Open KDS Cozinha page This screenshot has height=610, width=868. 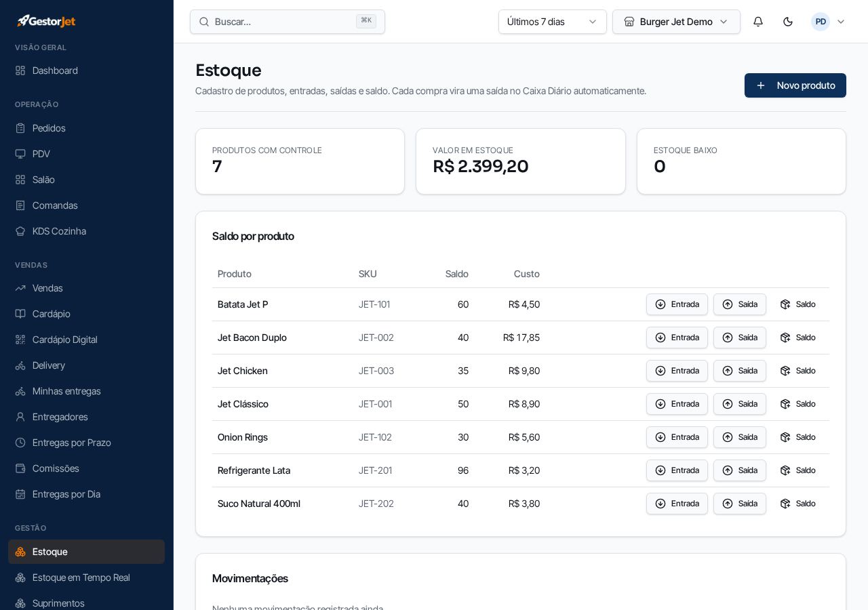(x=86, y=231)
